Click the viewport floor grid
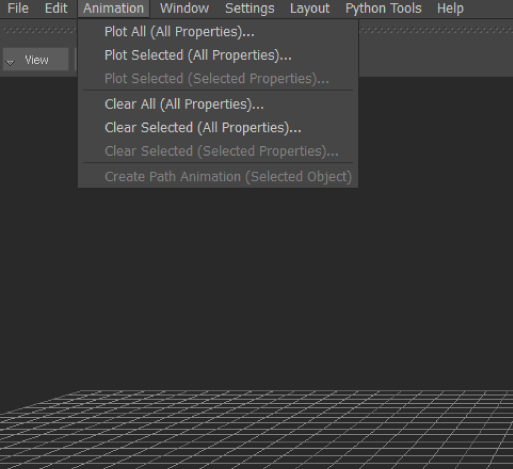 click(257, 429)
